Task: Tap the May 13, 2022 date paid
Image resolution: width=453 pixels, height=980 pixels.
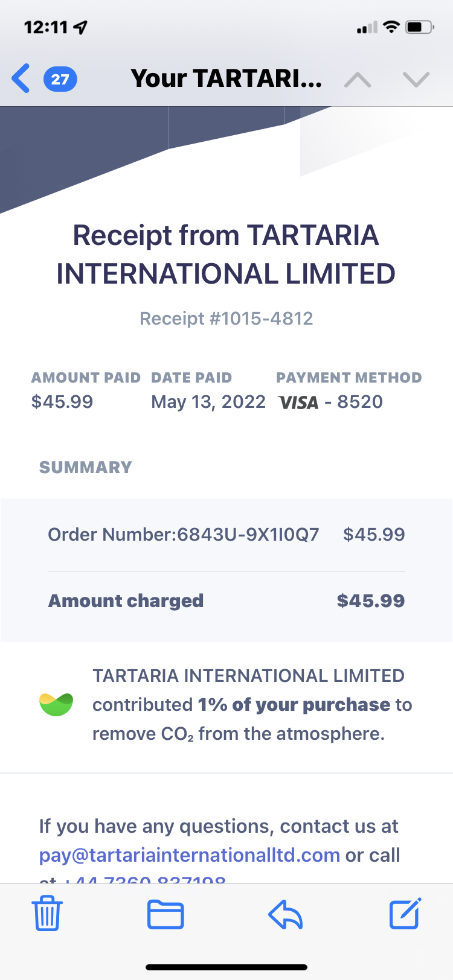Action: coord(208,402)
